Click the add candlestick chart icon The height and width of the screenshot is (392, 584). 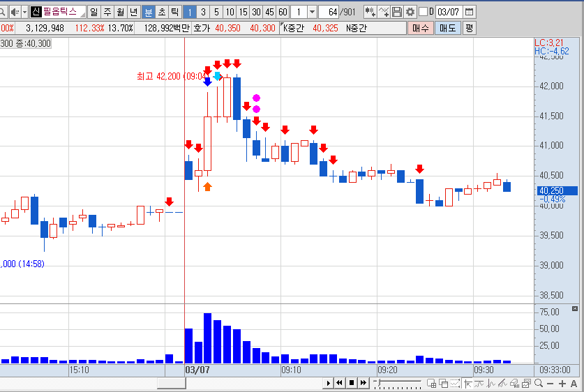370,12
